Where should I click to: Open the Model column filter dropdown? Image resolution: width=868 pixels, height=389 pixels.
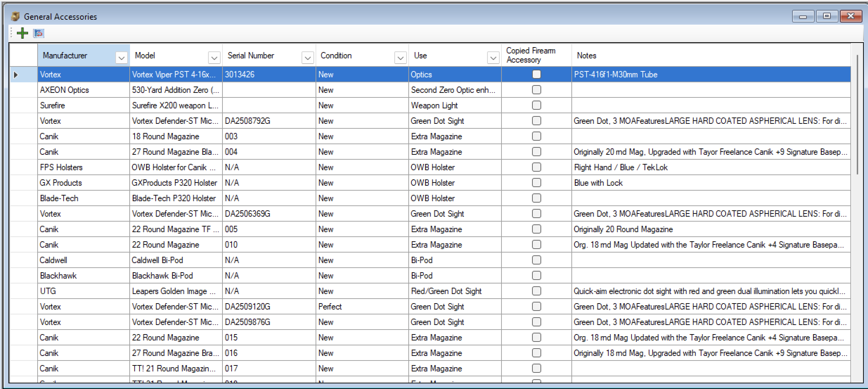pos(214,58)
